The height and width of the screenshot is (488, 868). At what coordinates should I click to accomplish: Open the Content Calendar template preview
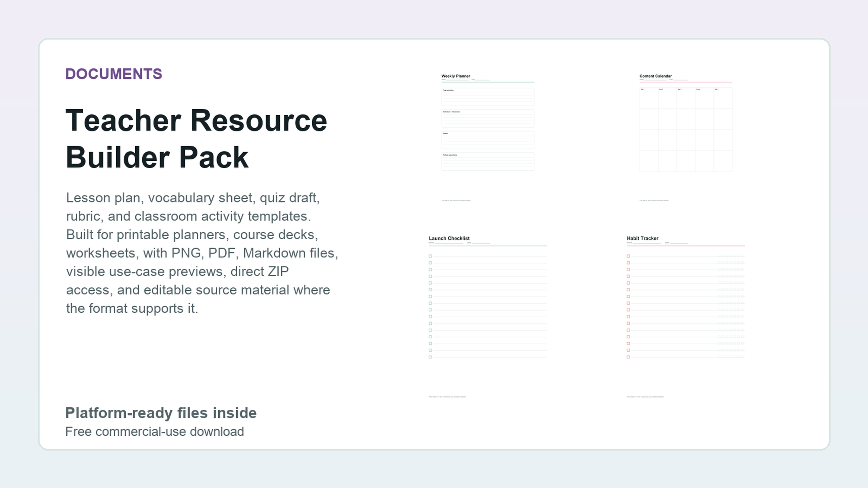(686, 138)
